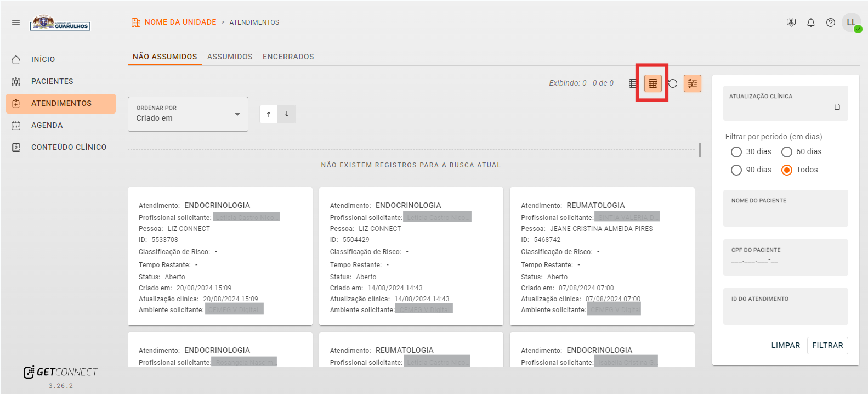The width and height of the screenshot is (868, 394).
Task: Click 'Criado em: 20/08/2024 15:09' text
Action: 185,288
